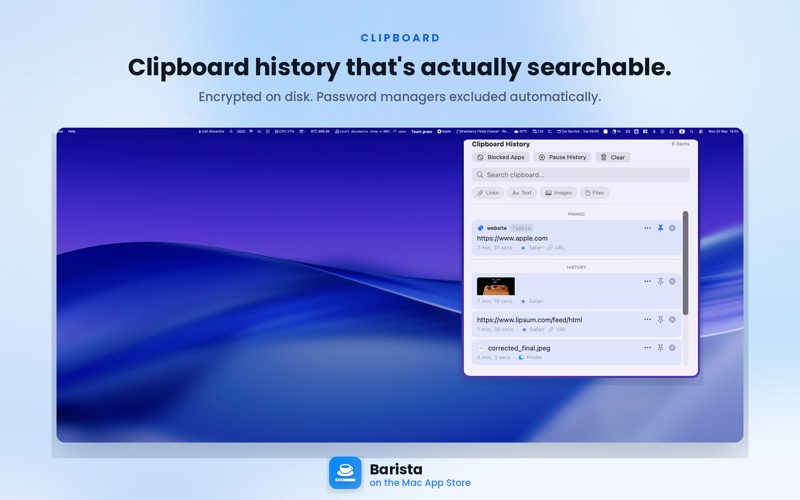Open more options for the apple.com pinned item
This screenshot has height=500, width=800.
click(x=647, y=228)
